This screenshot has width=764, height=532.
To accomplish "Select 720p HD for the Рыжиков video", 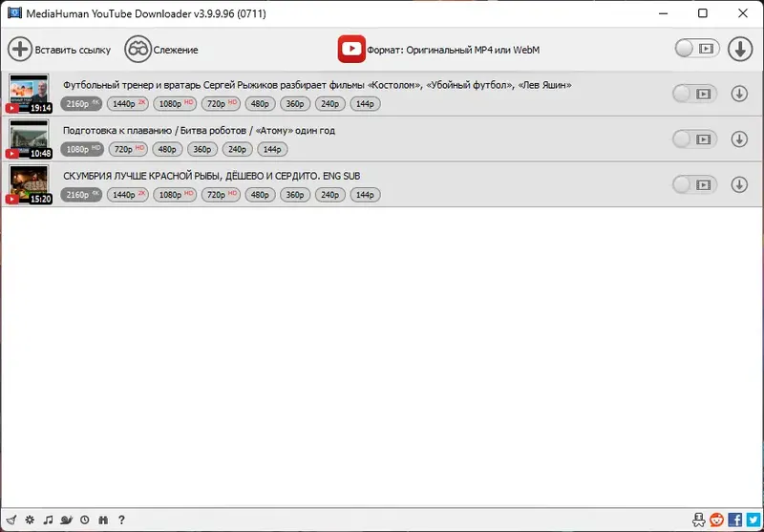I will coord(222,104).
